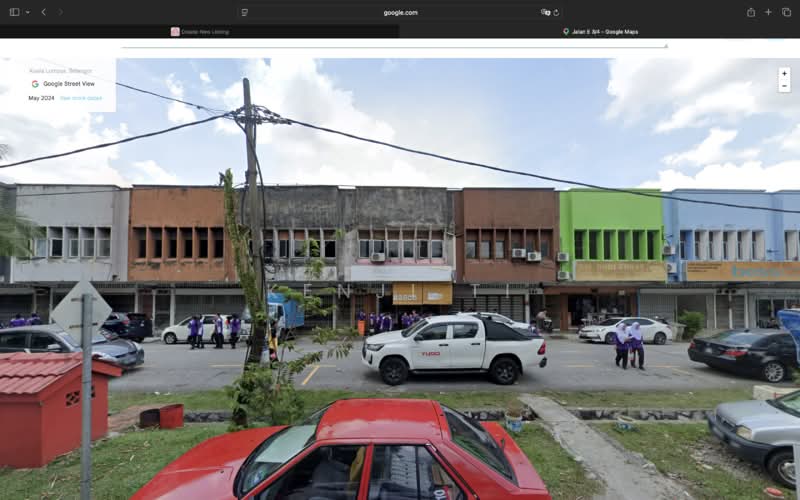This screenshot has width=800, height=500.
Task: Reload the current page
Action: coord(556,12)
